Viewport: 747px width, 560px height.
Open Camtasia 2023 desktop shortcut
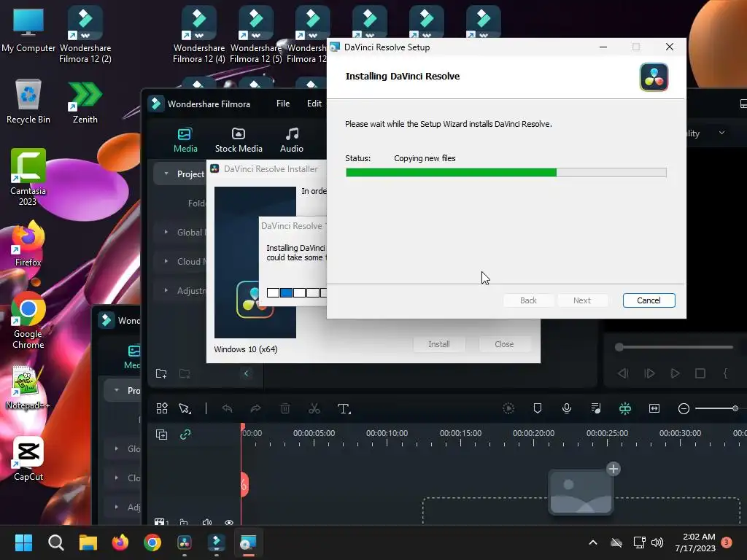[28, 176]
